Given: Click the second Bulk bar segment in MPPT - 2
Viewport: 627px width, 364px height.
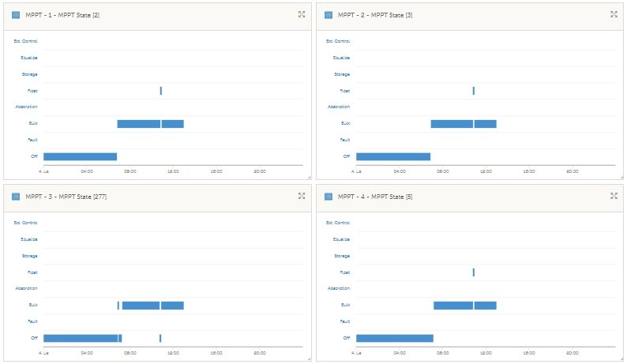Looking at the screenshot, I should tap(485, 124).
